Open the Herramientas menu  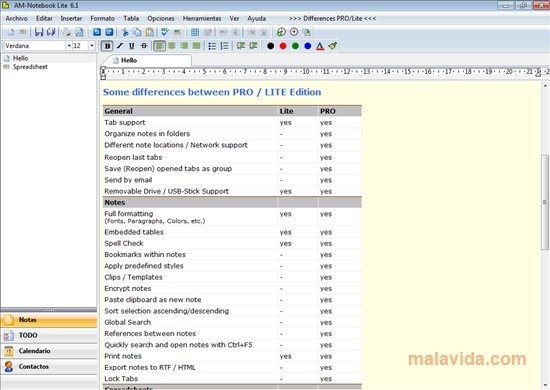tap(202, 18)
